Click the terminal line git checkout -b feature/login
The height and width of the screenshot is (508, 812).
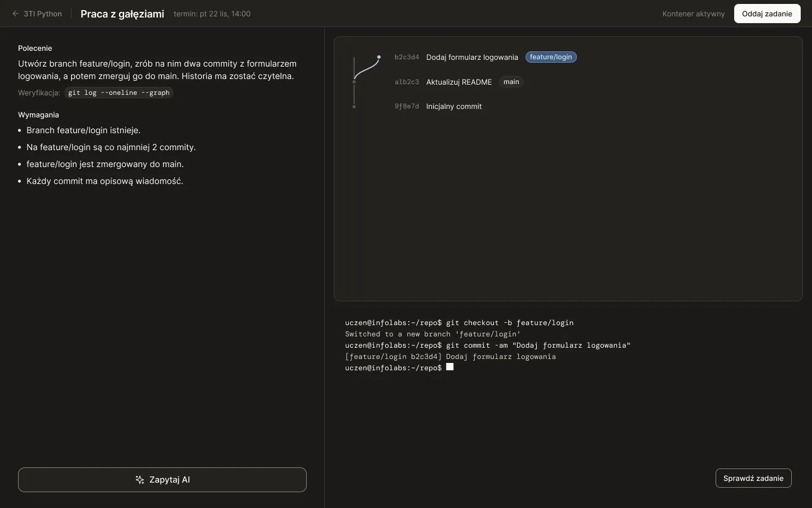coord(459,323)
